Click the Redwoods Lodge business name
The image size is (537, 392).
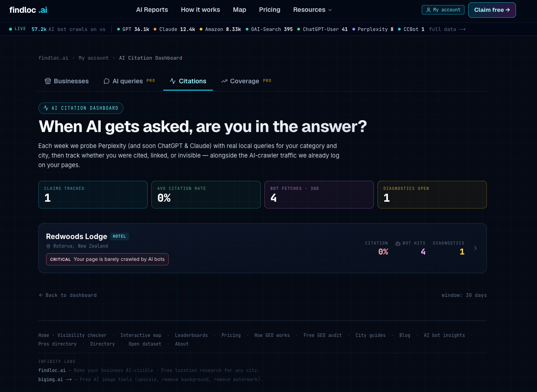tap(77, 236)
